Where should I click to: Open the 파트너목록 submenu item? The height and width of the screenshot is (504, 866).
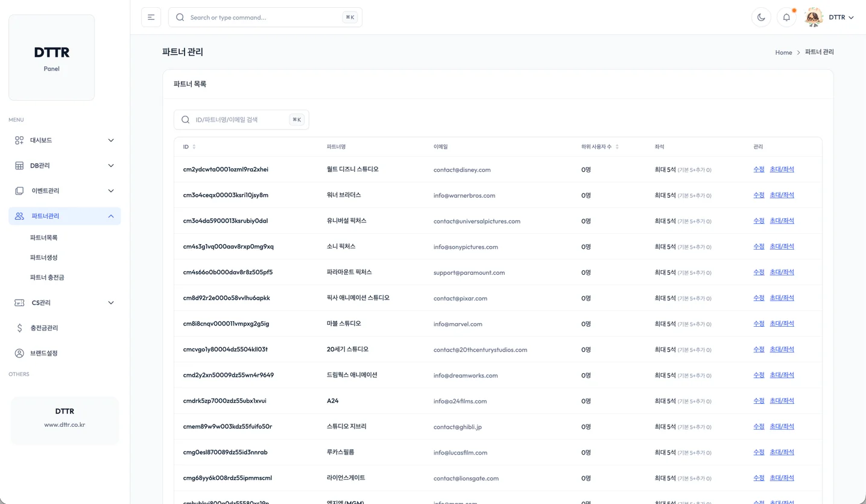pos(44,238)
